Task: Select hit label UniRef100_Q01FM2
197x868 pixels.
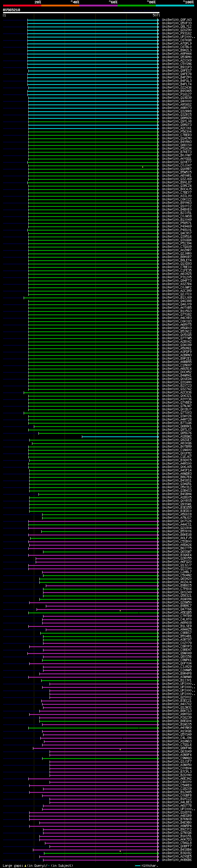Action: (177, 453)
